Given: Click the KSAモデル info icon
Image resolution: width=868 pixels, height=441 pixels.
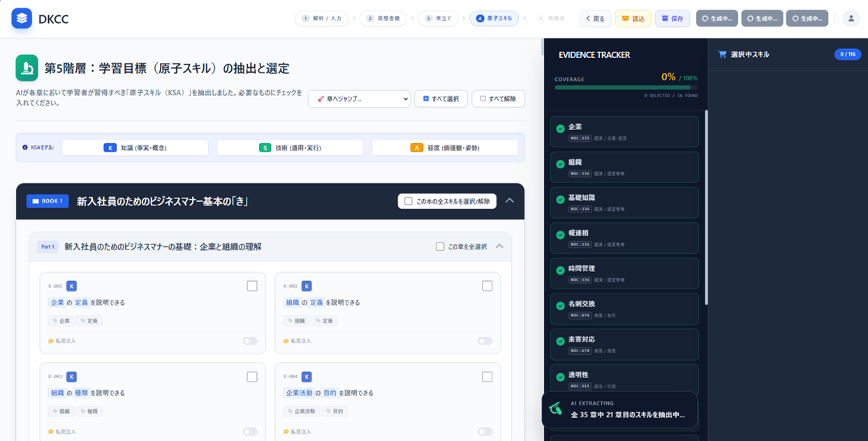Looking at the screenshot, I should tap(25, 147).
